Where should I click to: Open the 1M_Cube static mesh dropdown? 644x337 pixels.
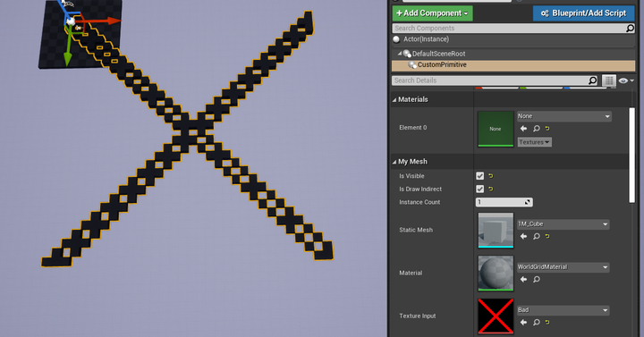563,224
